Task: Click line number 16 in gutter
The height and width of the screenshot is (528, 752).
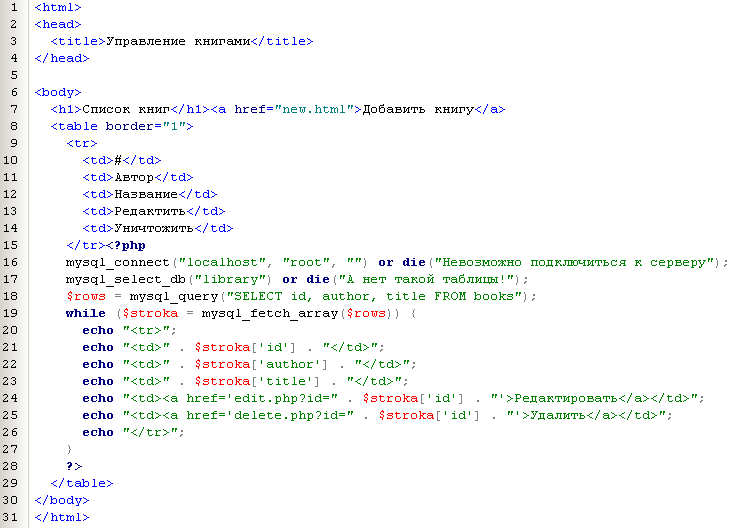Action: (x=10, y=262)
